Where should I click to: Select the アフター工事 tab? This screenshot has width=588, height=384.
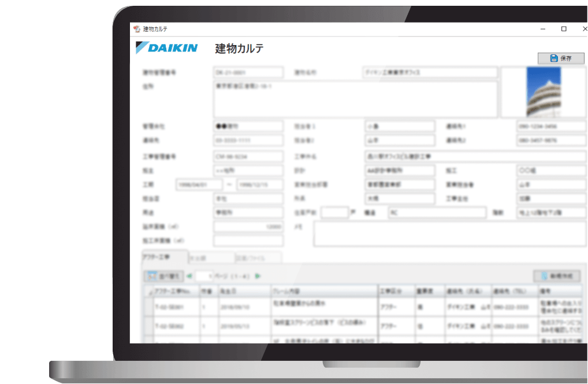click(164, 257)
